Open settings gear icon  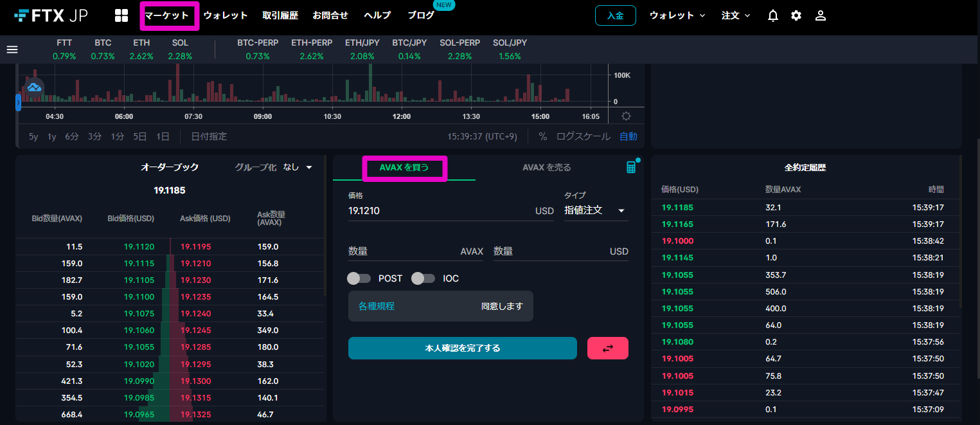tap(796, 15)
